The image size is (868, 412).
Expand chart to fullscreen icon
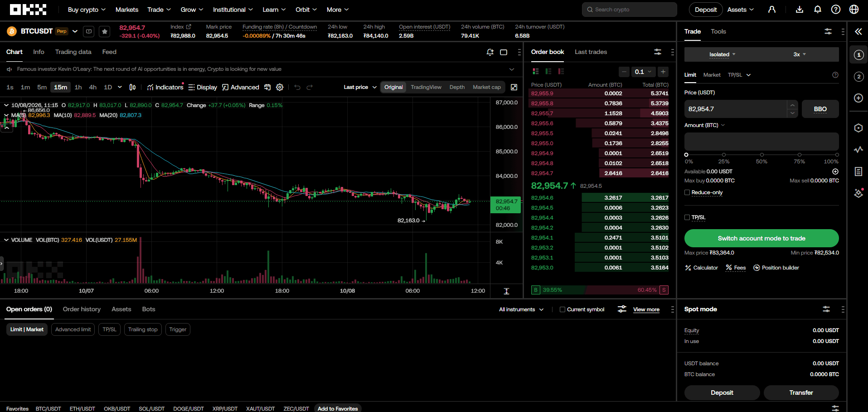pyautogui.click(x=514, y=87)
